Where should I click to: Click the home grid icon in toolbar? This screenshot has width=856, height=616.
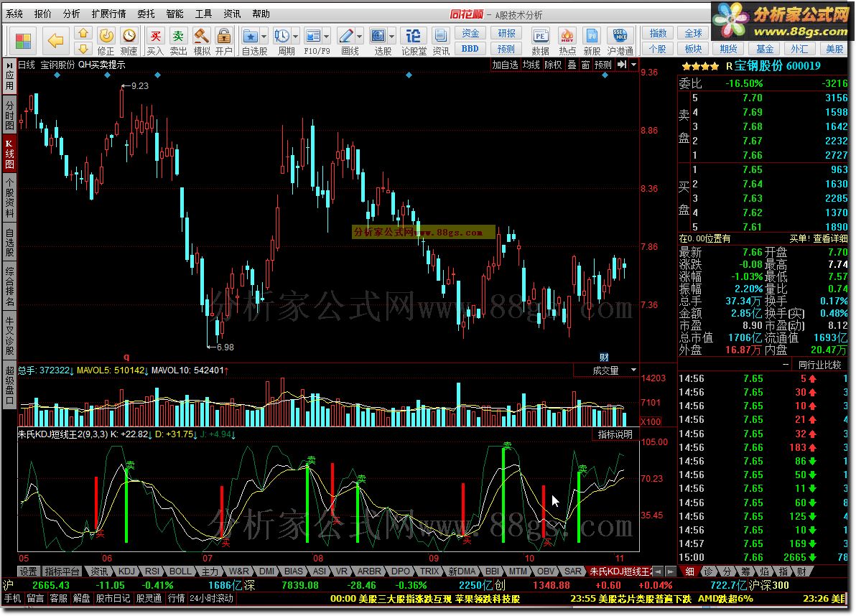coord(24,40)
